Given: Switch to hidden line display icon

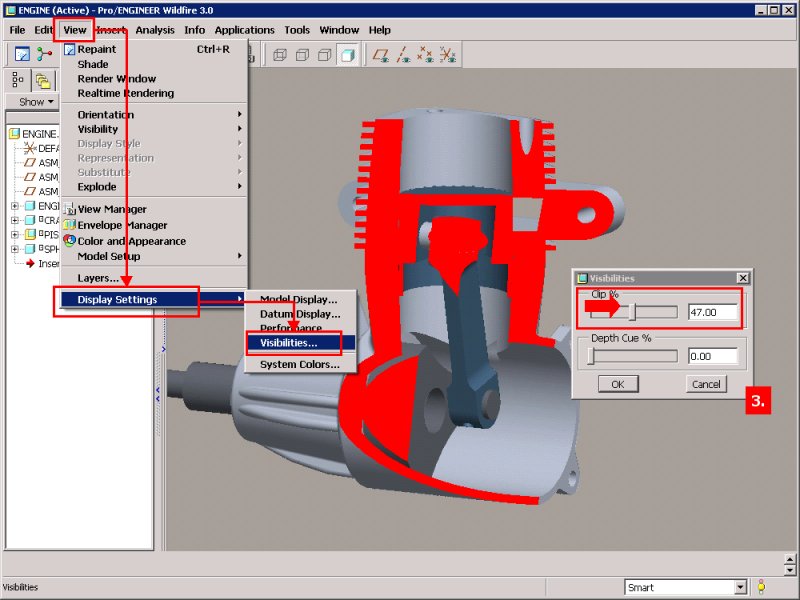Looking at the screenshot, I should 302,55.
